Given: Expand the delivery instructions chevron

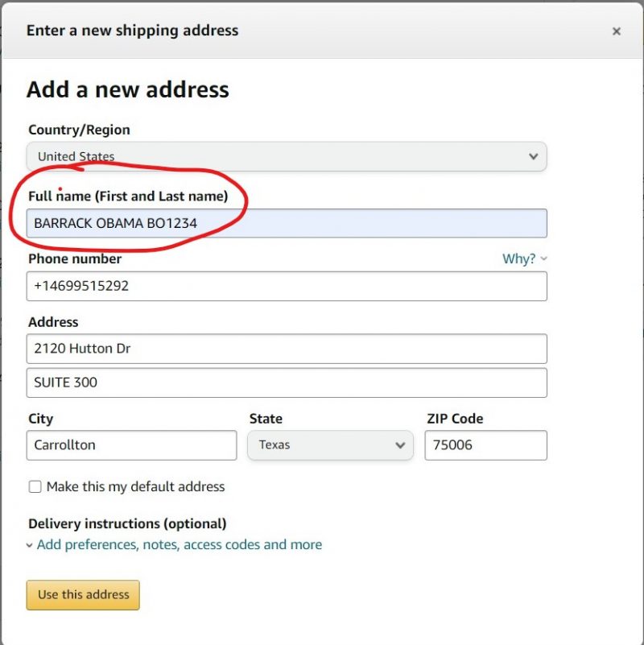Looking at the screenshot, I should pyautogui.click(x=30, y=545).
